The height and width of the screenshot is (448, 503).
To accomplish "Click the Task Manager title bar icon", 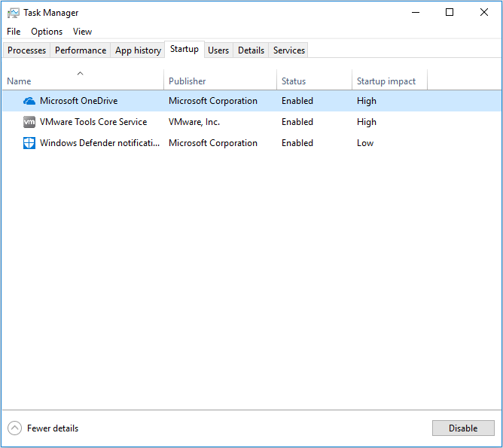I will (13, 13).
